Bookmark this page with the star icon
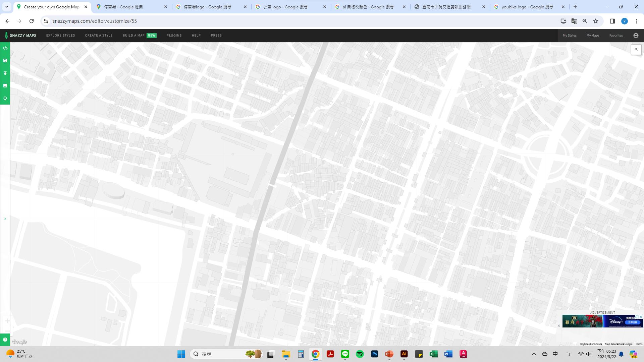Image resolution: width=644 pixels, height=362 pixels. (x=595, y=21)
